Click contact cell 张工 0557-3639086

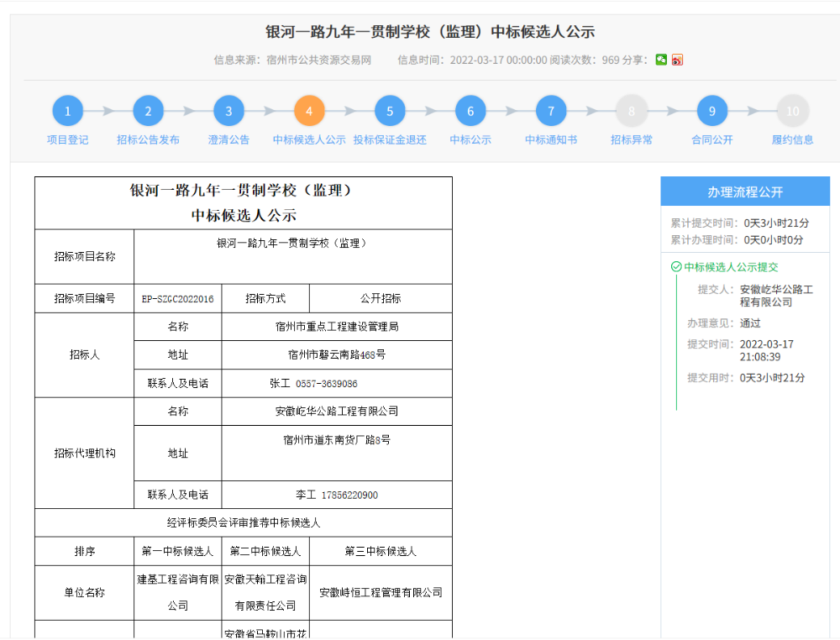(x=337, y=384)
